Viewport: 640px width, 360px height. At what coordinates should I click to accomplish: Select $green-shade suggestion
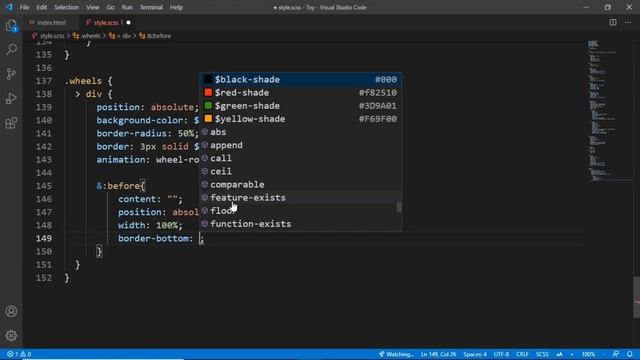click(300, 106)
